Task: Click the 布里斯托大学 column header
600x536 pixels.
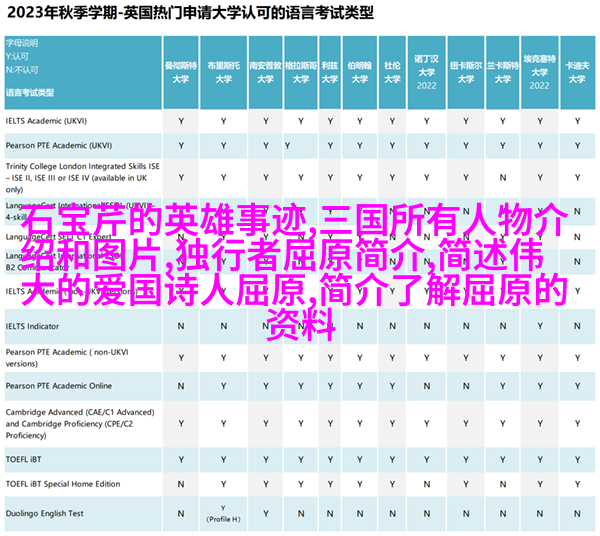Action: [x=223, y=72]
